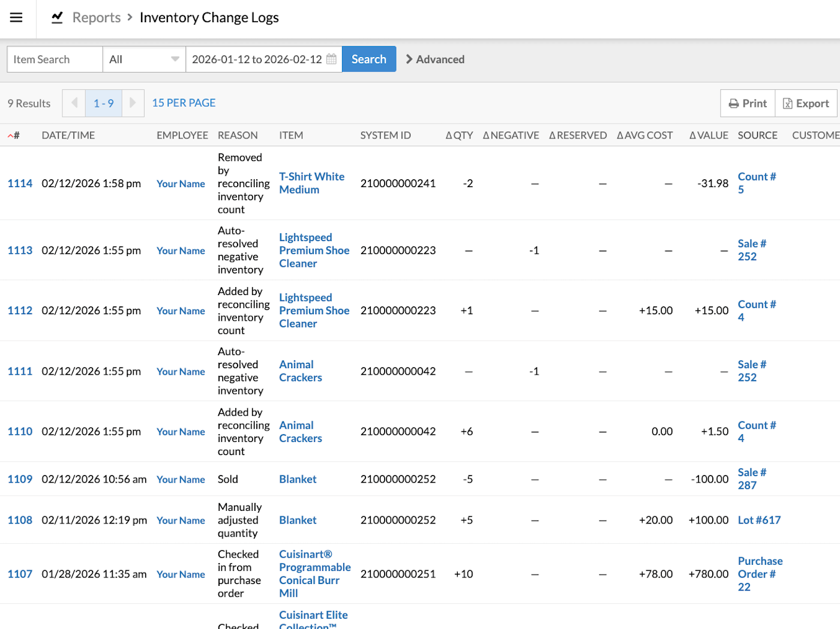Sort by EMPLOYEE column
The image size is (840, 629).
pos(182,136)
